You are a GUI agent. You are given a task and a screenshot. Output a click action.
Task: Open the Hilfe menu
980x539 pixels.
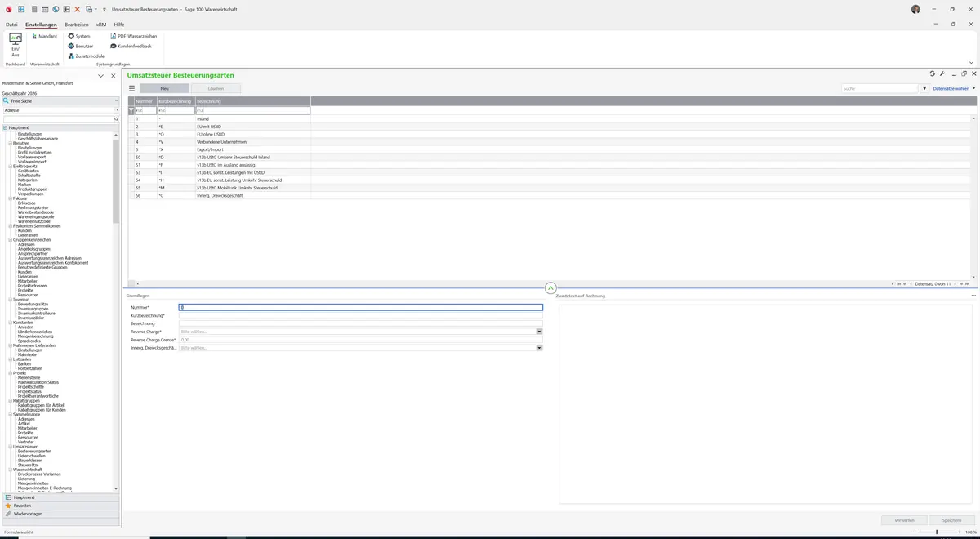[x=119, y=24]
